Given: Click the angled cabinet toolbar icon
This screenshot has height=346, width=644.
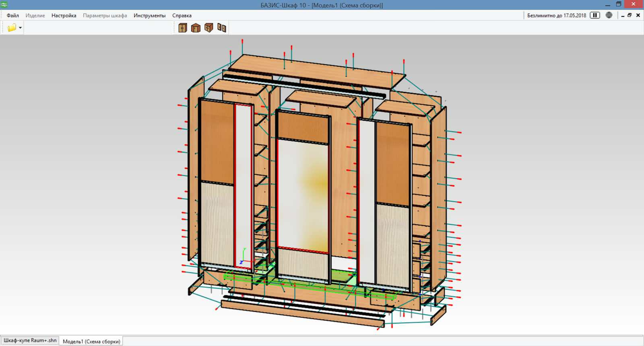Looking at the screenshot, I should [x=208, y=28].
